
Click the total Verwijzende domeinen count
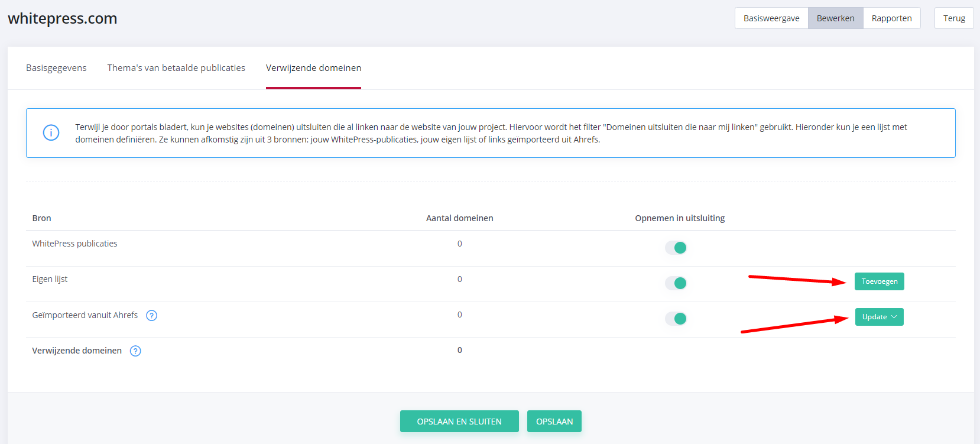click(460, 350)
